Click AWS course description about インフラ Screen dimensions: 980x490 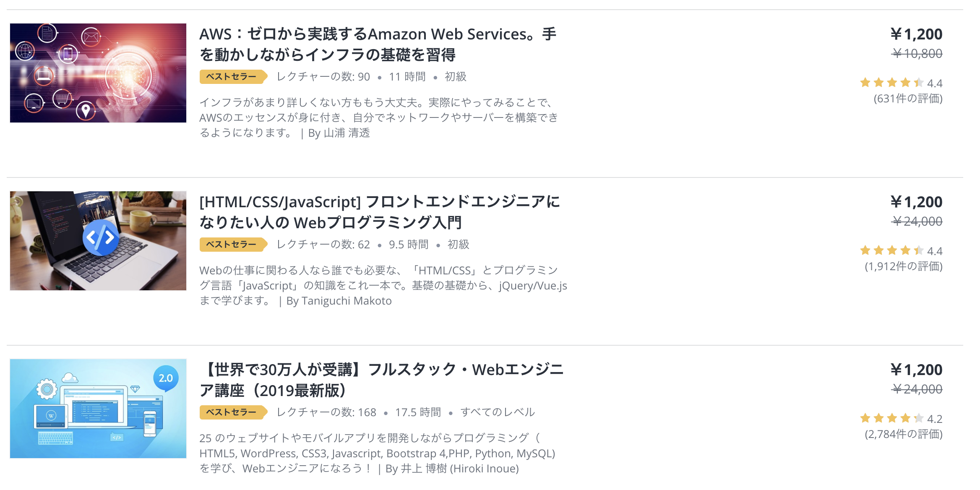point(379,117)
